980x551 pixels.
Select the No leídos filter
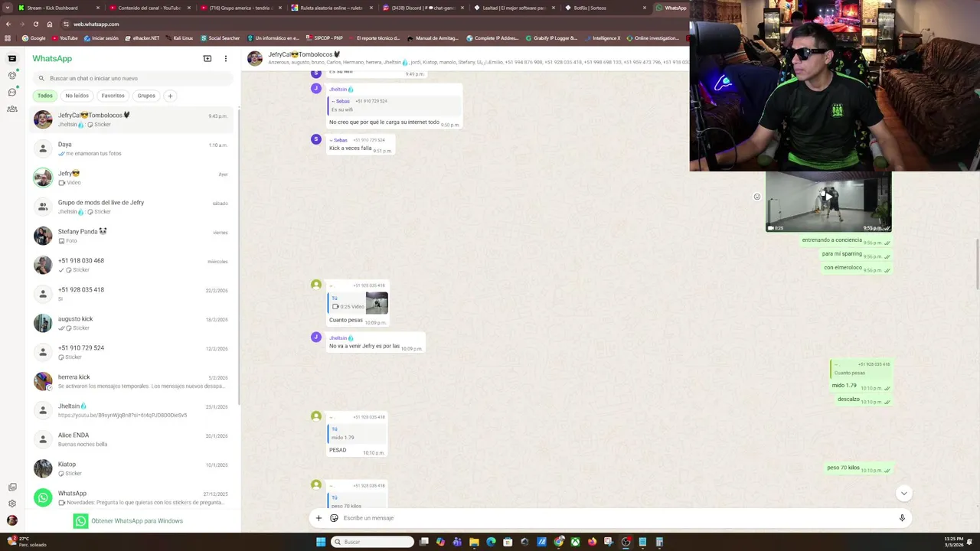pyautogui.click(x=77, y=96)
